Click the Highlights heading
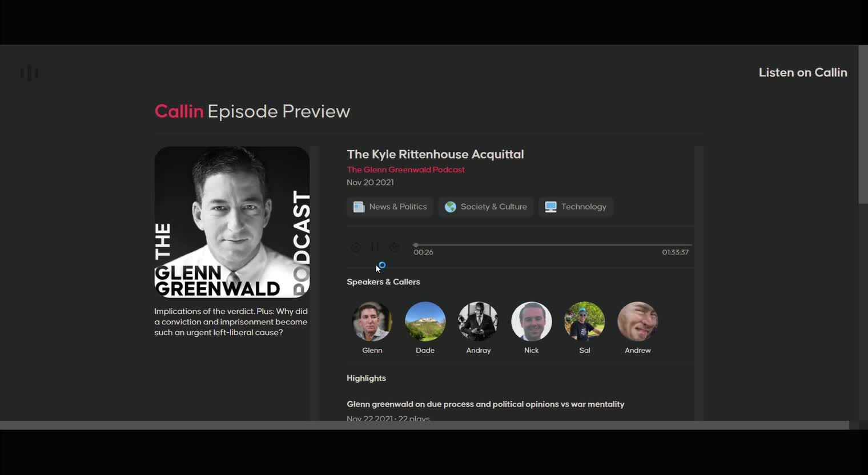This screenshot has width=868, height=475. coord(366,379)
